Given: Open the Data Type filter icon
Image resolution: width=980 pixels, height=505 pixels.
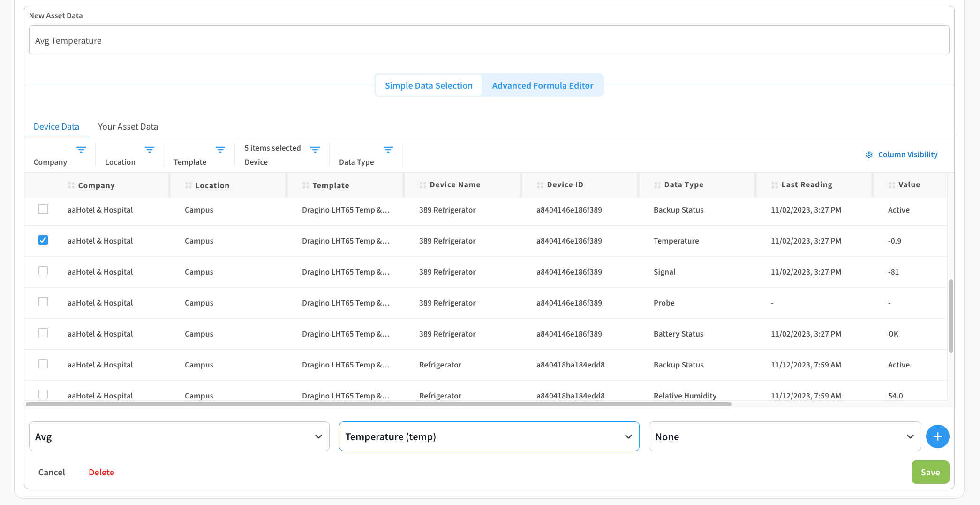Looking at the screenshot, I should (388, 150).
